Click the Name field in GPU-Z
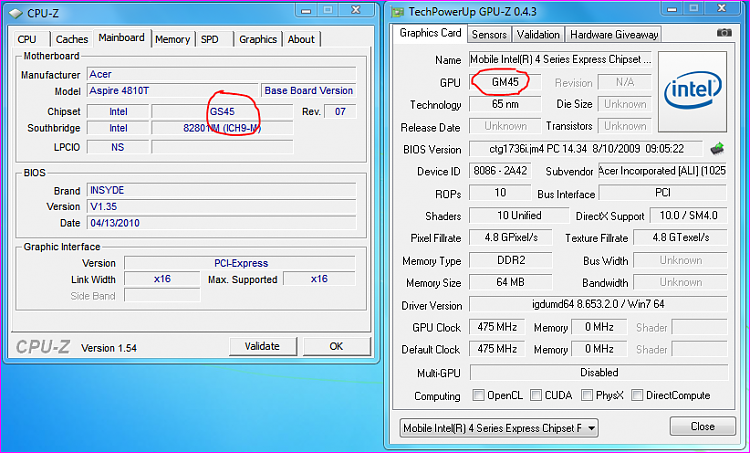 (560, 59)
